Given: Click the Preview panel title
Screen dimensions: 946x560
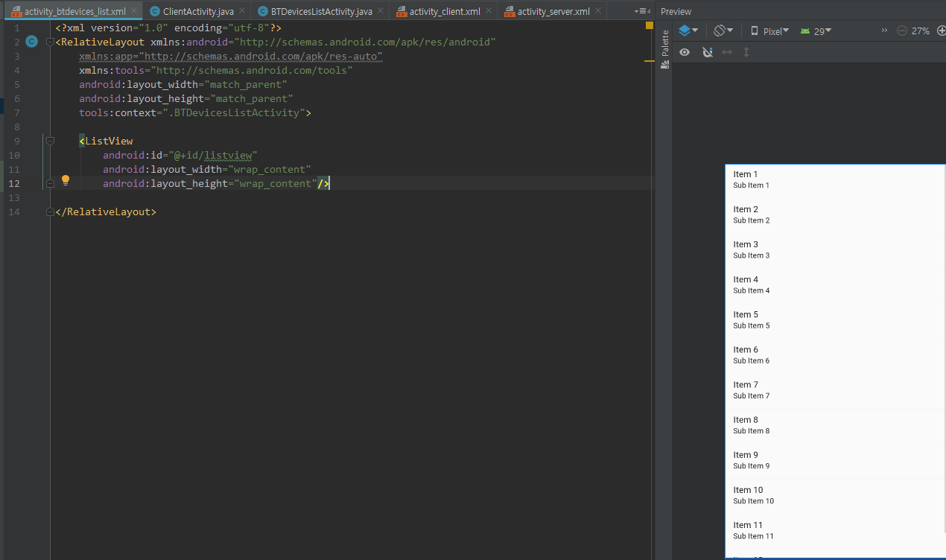Looking at the screenshot, I should tap(676, 11).
